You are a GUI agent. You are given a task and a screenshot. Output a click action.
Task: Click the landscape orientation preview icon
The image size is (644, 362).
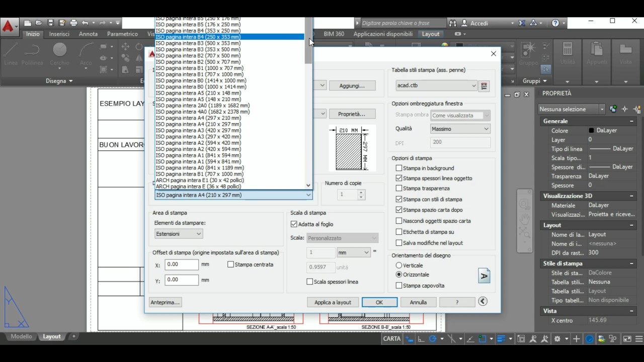[484, 276]
